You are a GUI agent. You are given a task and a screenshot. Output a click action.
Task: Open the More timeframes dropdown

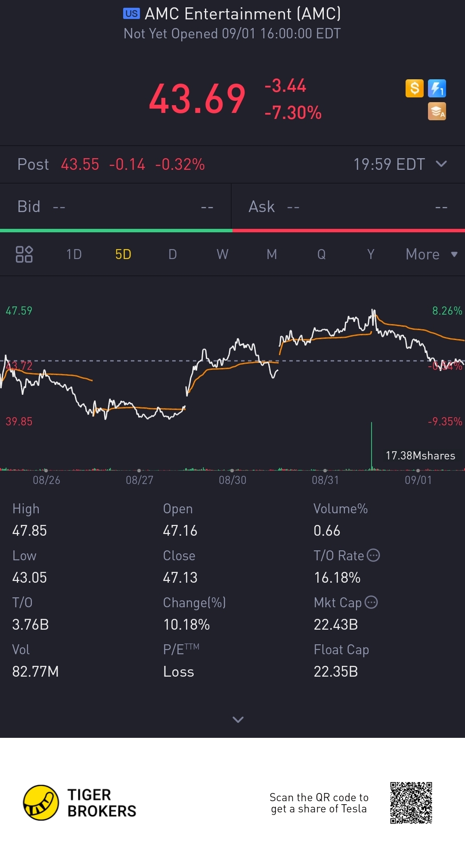click(x=431, y=254)
